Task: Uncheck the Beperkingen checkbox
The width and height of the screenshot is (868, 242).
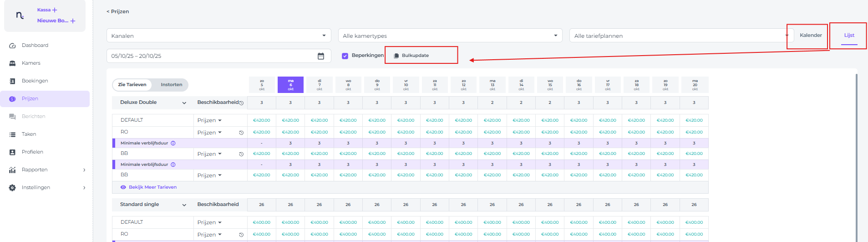Action: tap(345, 56)
